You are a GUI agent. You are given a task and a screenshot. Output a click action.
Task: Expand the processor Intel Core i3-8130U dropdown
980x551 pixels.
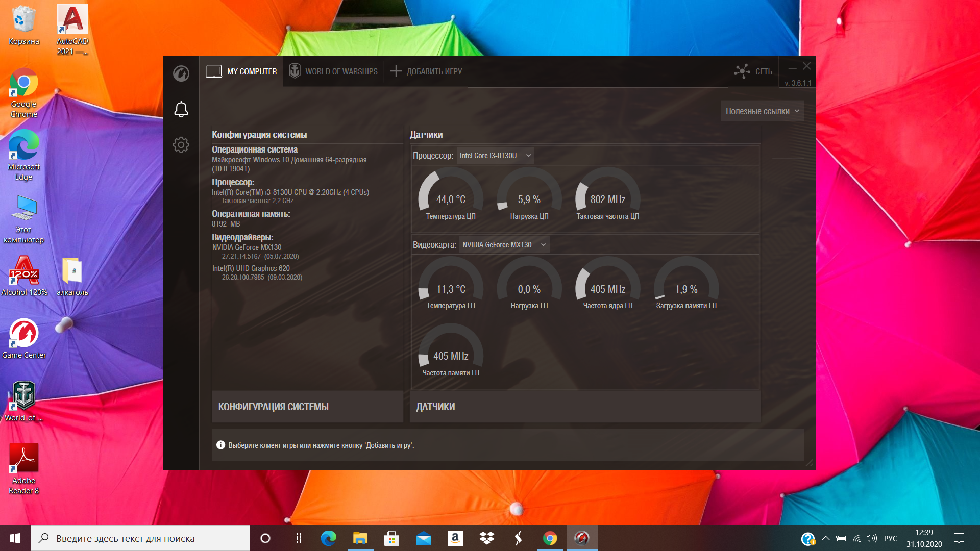point(495,156)
